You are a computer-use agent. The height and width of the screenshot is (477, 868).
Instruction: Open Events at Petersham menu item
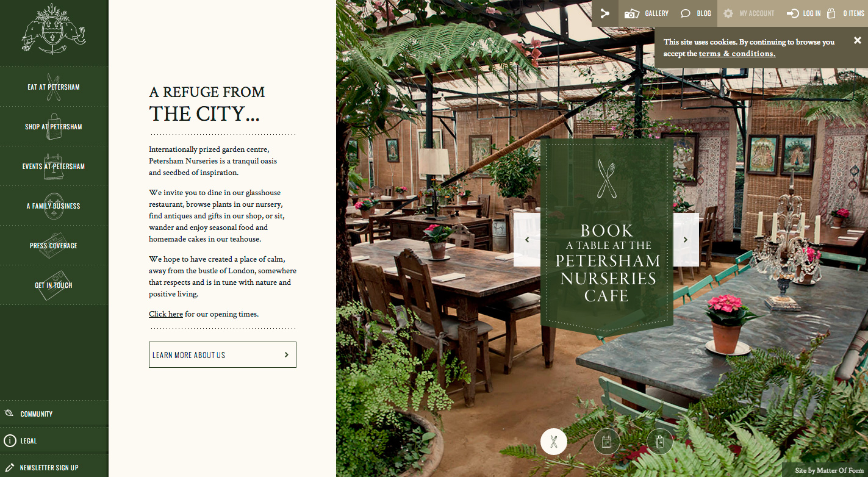[x=54, y=166]
